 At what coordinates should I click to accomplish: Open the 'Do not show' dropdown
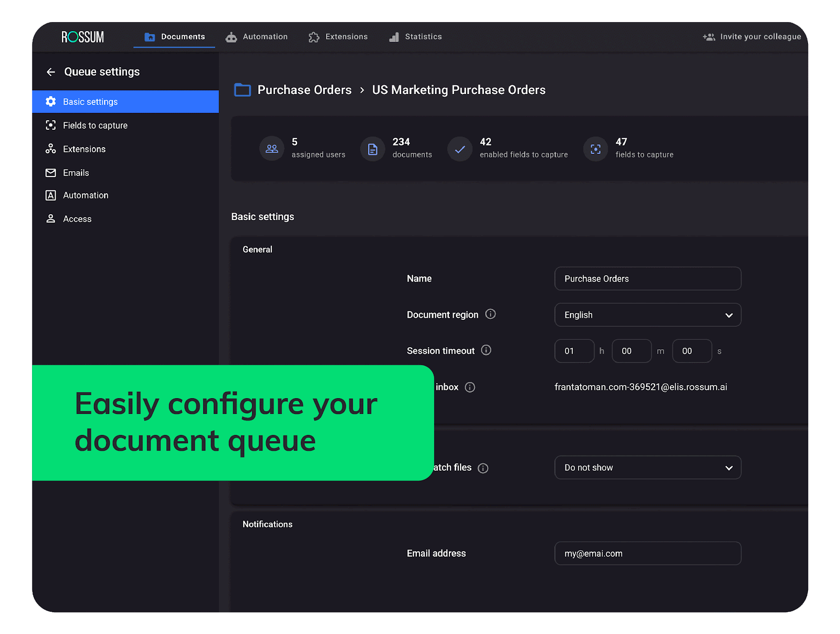tap(648, 467)
